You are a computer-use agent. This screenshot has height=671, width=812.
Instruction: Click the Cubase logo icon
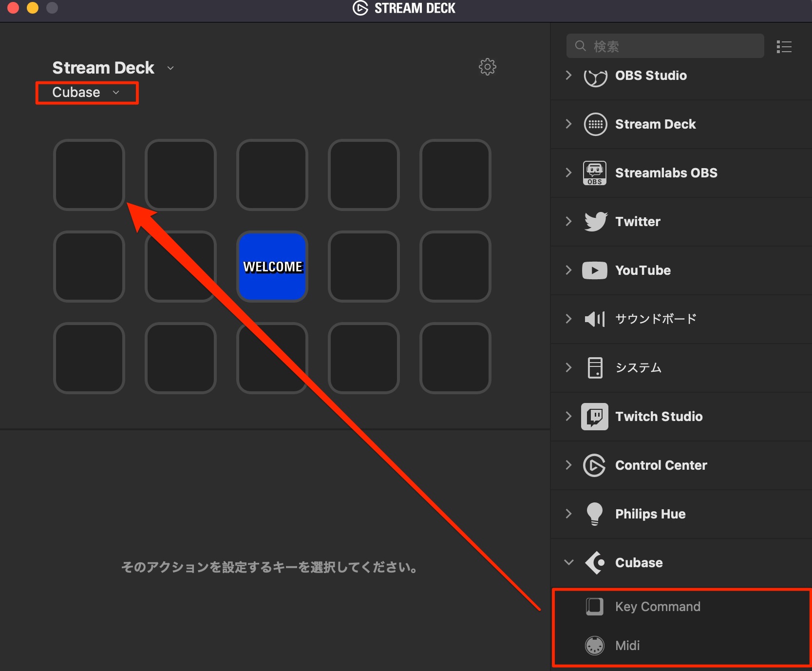[595, 563]
